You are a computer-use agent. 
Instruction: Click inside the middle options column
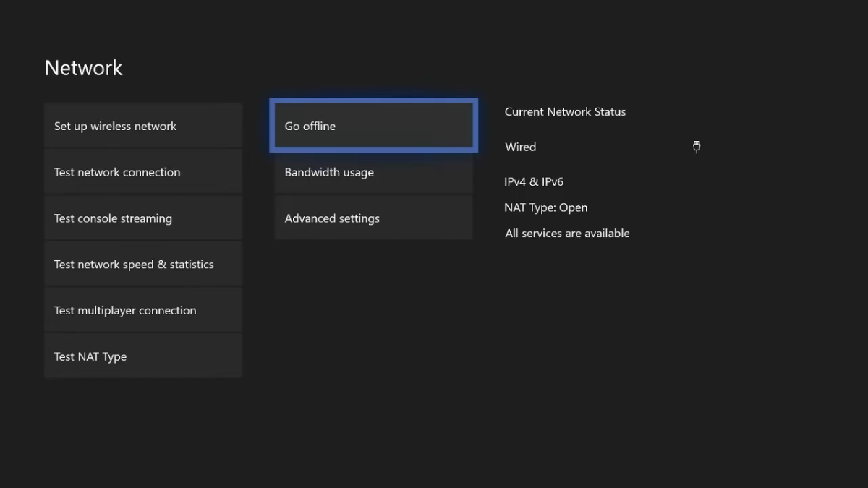(373, 172)
